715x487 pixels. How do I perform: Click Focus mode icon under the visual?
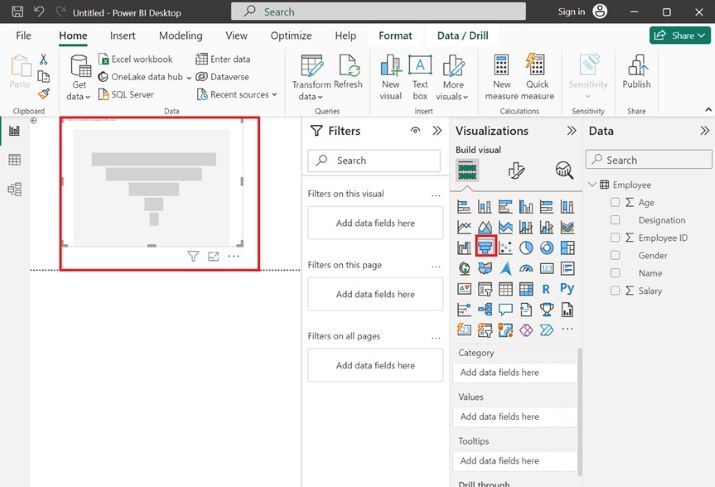[213, 256]
